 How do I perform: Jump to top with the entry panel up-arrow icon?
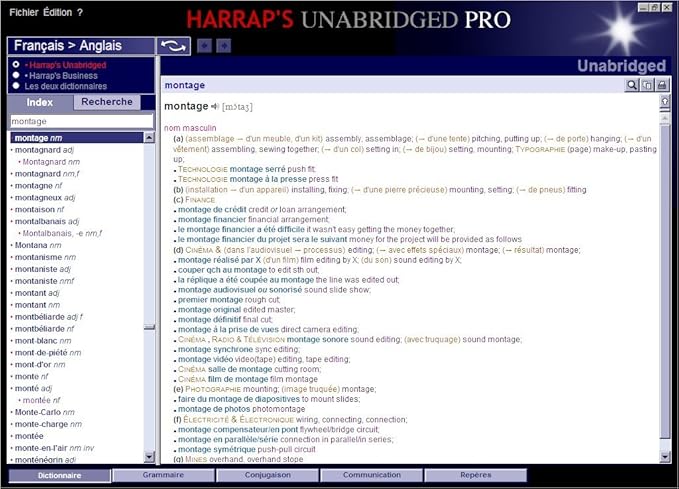[x=664, y=101]
